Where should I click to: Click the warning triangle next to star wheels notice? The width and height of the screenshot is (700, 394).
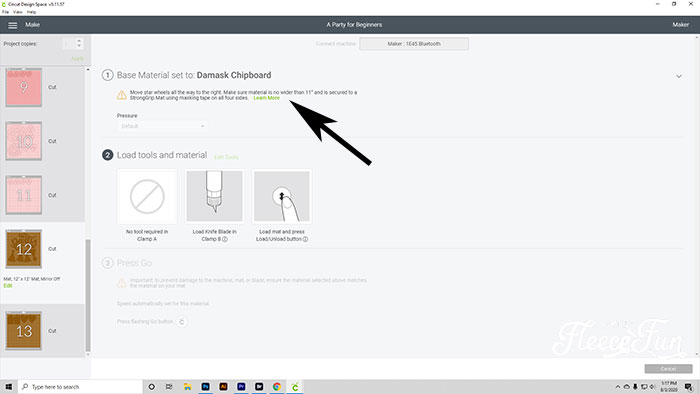point(121,95)
